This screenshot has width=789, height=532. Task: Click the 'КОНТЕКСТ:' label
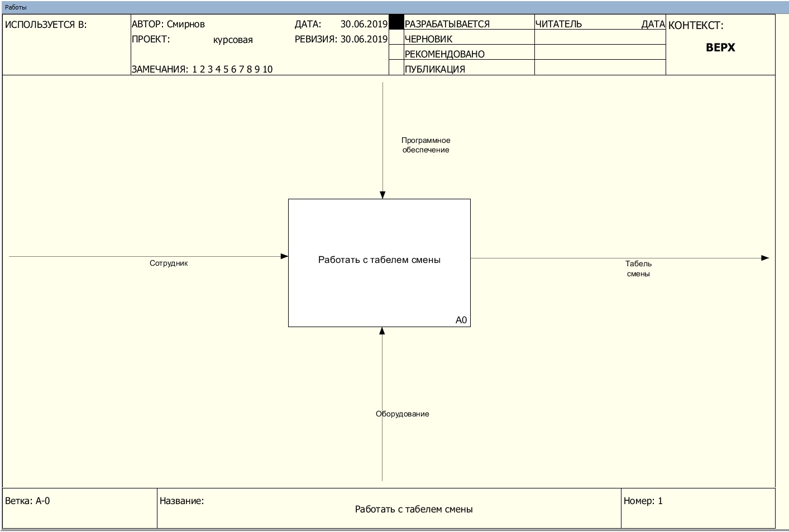point(696,25)
